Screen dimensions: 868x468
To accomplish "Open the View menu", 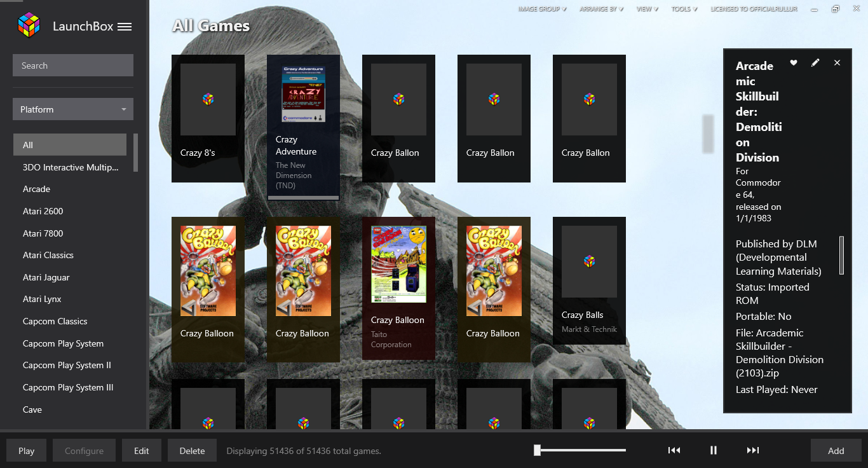I will [647, 9].
